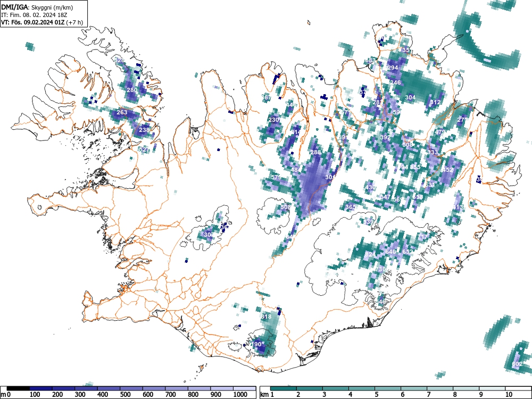Click the 602 value offshore in the southeast
Viewport: 532px width, 399px height.
tap(517, 364)
